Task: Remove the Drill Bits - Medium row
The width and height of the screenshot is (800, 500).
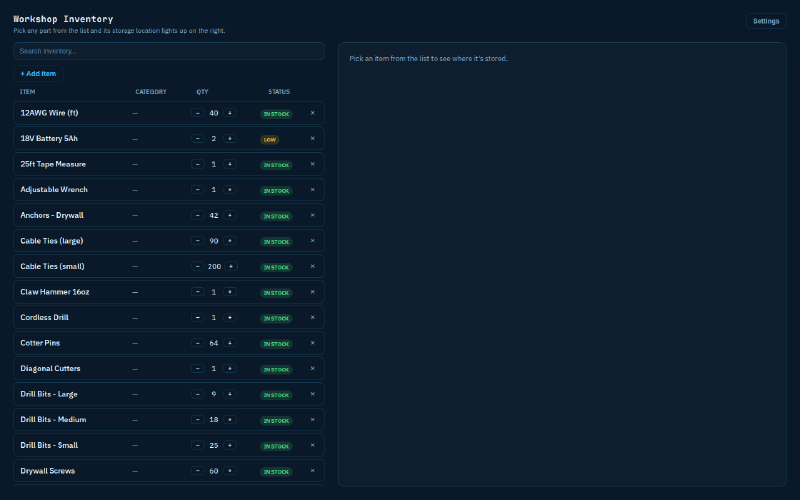Action: point(313,419)
